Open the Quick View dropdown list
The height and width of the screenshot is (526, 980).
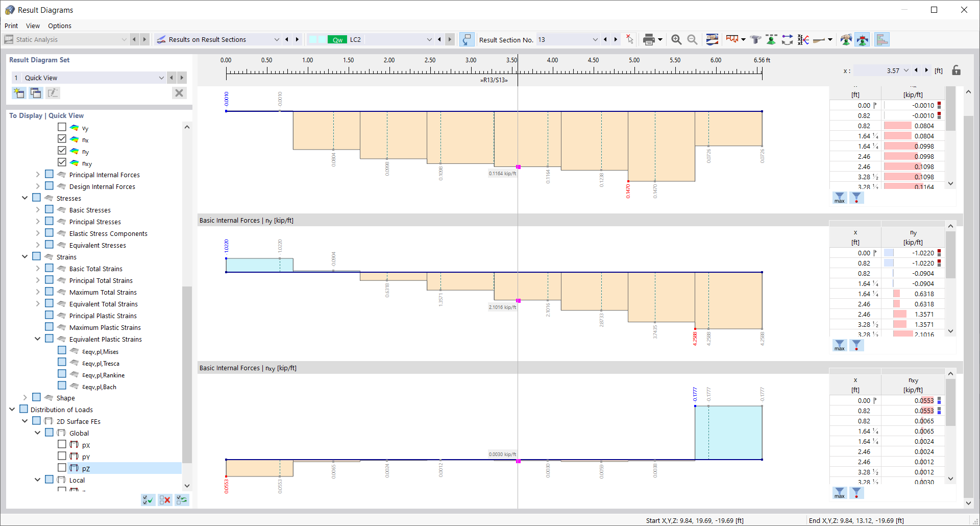(x=161, y=78)
